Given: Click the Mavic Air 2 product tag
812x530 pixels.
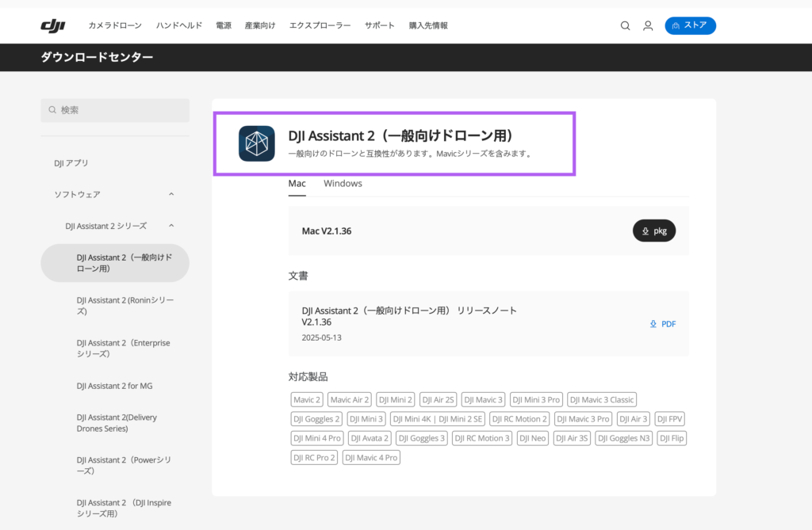Looking at the screenshot, I should (x=350, y=399).
